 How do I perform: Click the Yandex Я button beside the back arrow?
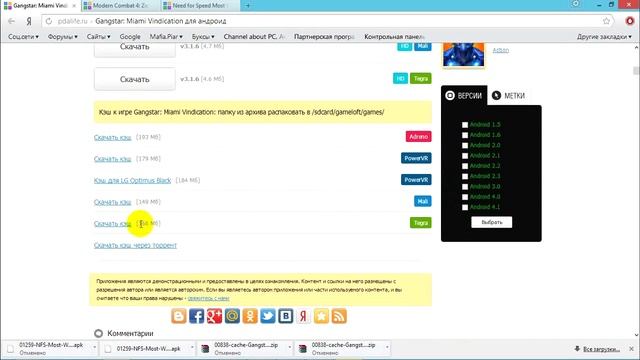pos(29,21)
